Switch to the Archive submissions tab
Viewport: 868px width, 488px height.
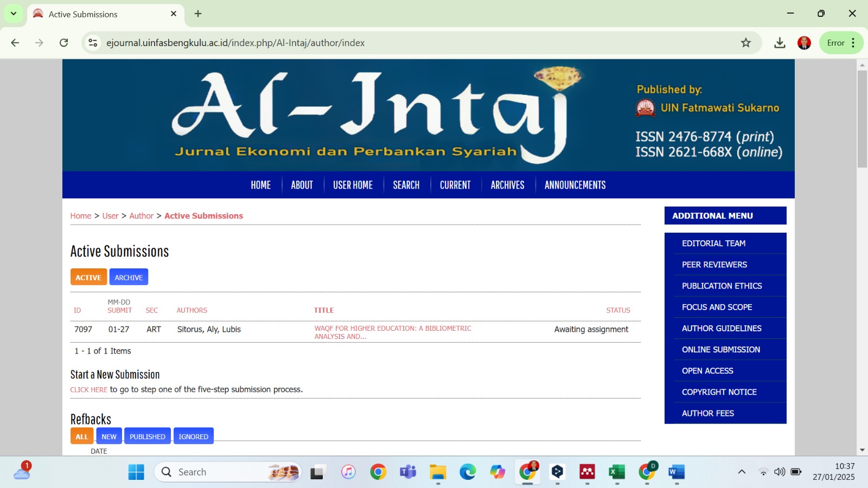coord(129,277)
